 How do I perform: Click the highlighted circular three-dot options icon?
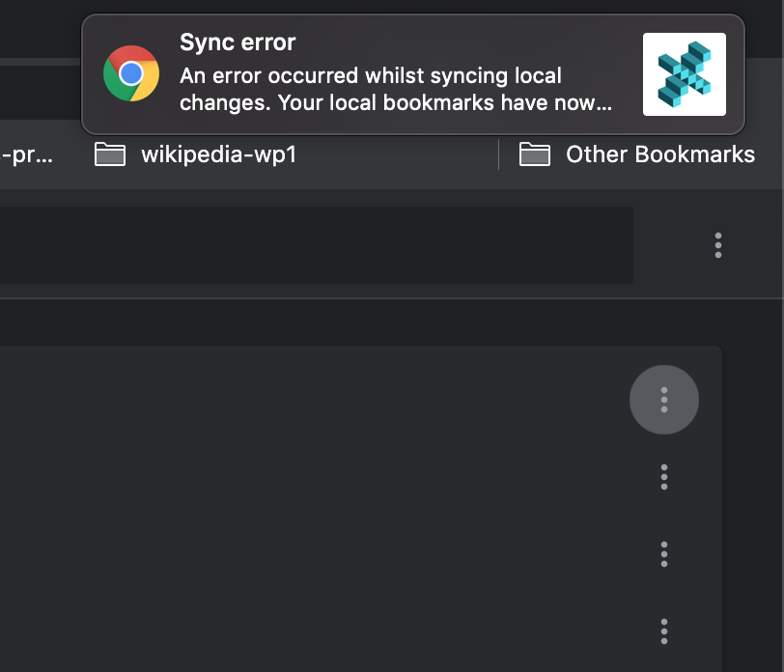click(x=664, y=399)
